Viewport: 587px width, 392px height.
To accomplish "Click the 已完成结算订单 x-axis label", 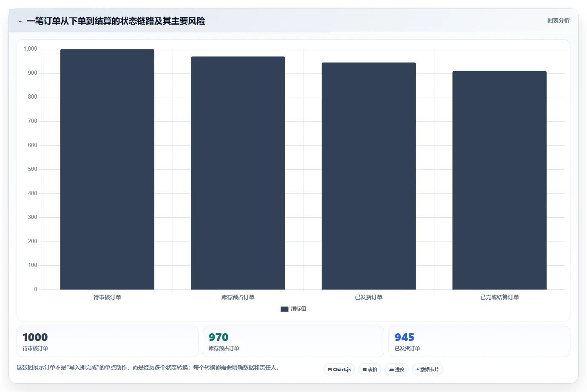I will (499, 297).
